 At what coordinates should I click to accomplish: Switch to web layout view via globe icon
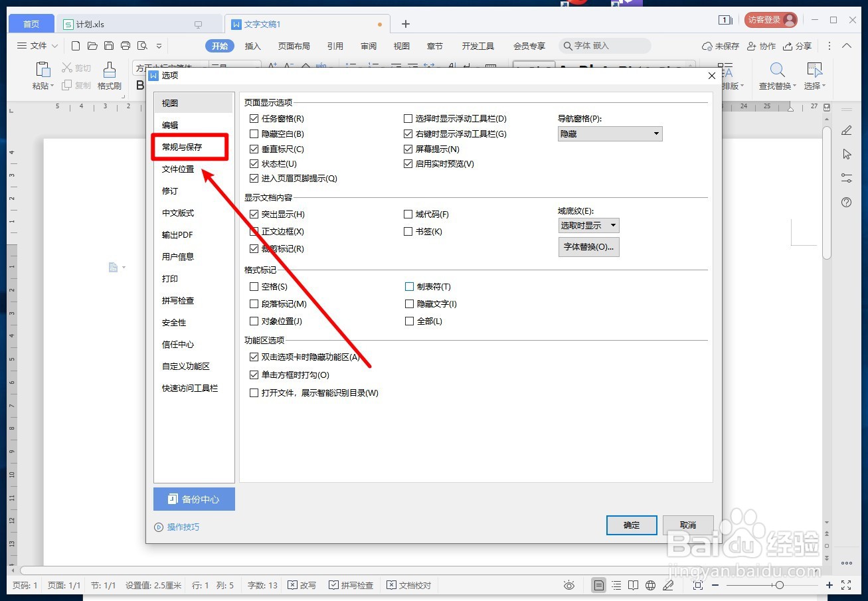[650, 585]
